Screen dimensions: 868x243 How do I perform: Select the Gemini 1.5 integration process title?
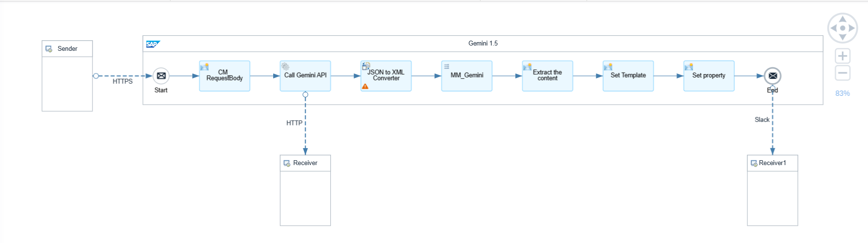[x=483, y=44]
